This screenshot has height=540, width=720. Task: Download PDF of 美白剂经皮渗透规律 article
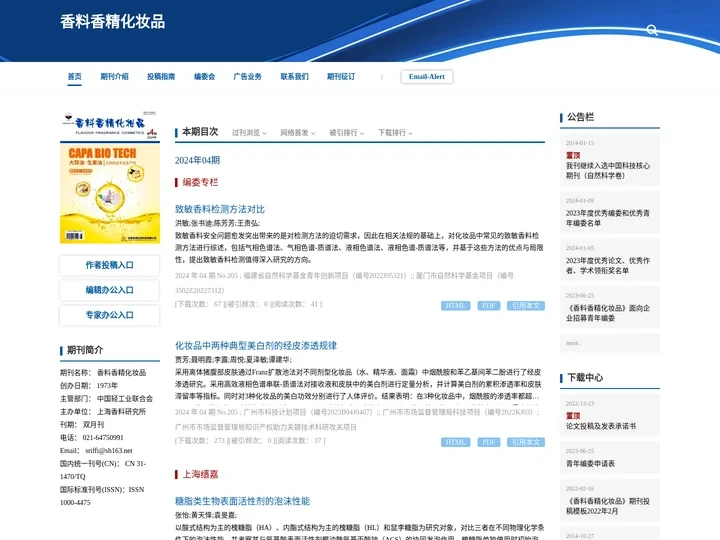click(489, 442)
